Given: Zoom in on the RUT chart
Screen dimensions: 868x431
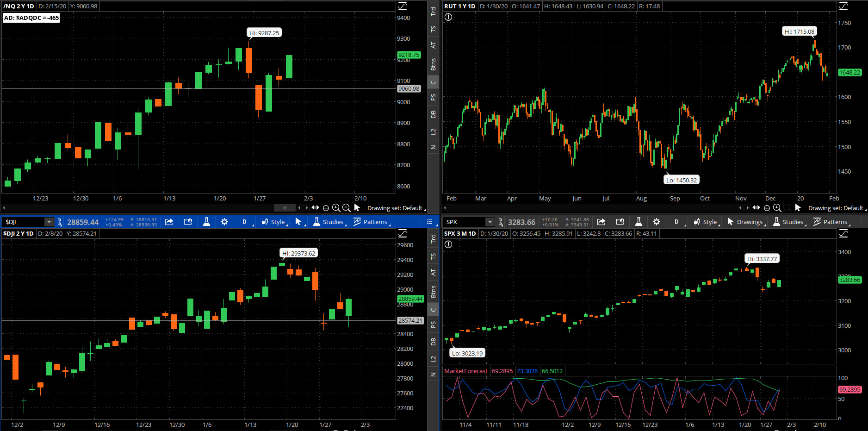Looking at the screenshot, I should tap(777, 208).
